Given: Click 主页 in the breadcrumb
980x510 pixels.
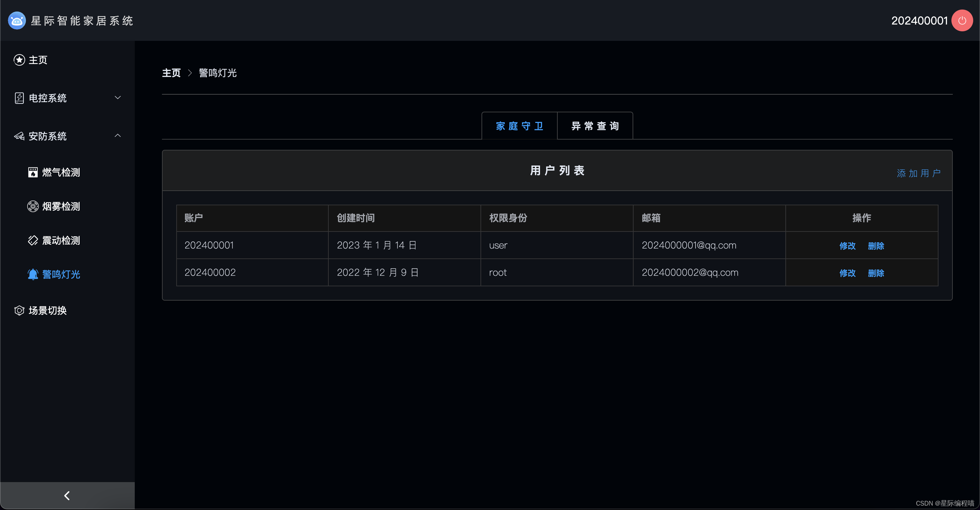Looking at the screenshot, I should [x=171, y=73].
